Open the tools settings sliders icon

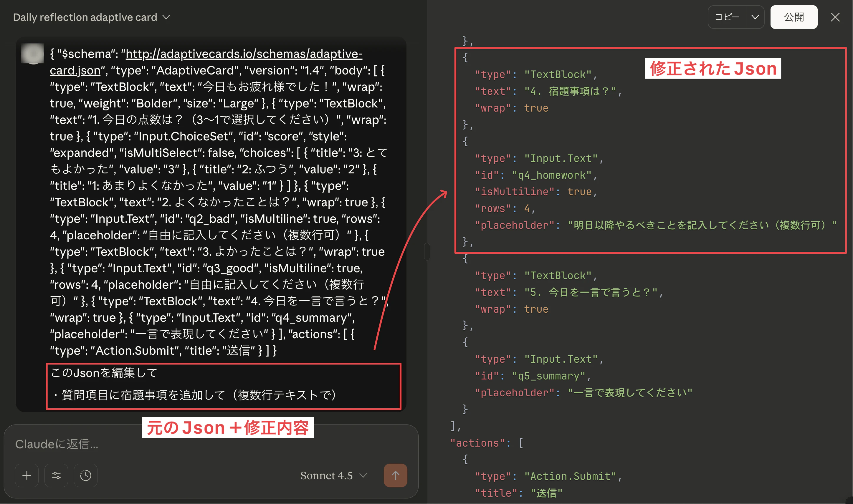(56, 475)
